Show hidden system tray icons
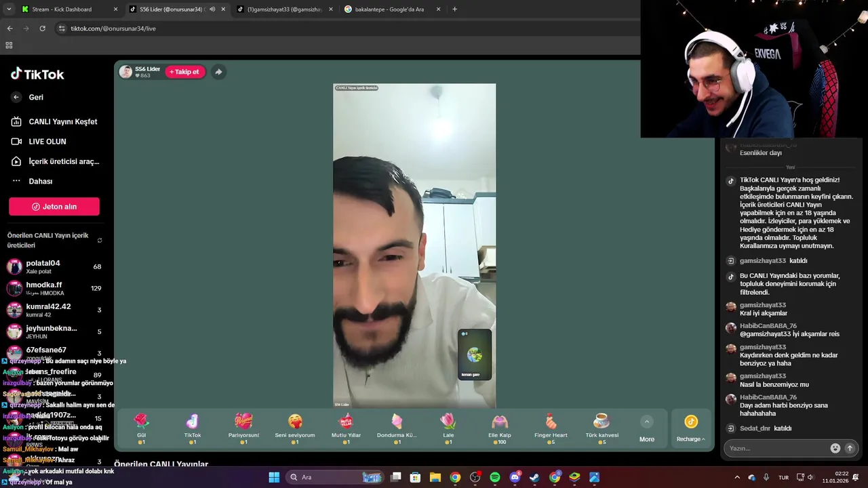This screenshot has width=868, height=488. pos(737,477)
